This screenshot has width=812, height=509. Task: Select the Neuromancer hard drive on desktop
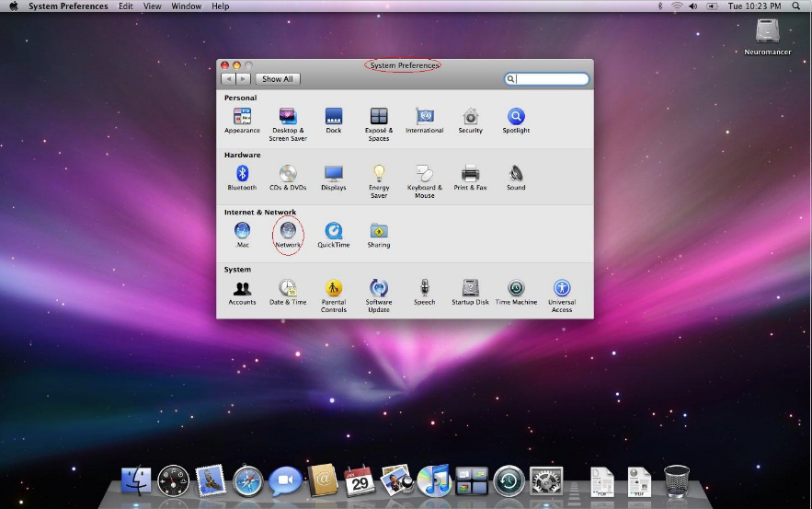click(x=768, y=36)
